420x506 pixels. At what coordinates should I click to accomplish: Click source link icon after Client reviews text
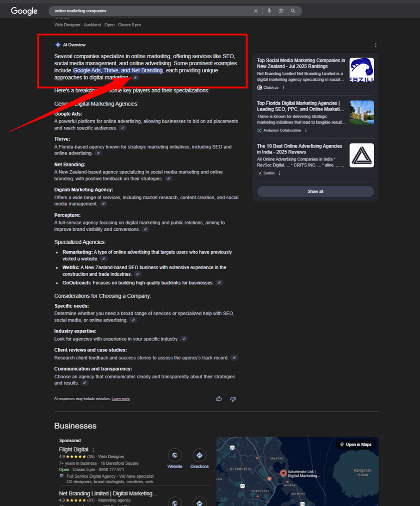click(235, 358)
